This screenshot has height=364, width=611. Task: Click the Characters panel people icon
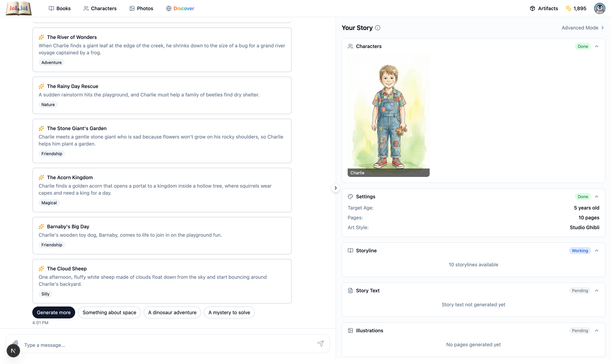350,46
